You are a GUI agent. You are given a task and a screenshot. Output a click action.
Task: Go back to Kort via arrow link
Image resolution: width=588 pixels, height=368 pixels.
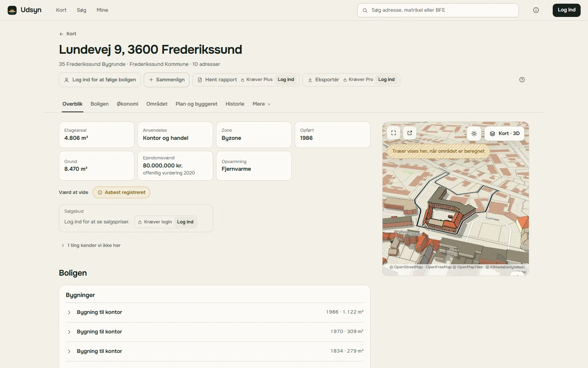coord(68,34)
